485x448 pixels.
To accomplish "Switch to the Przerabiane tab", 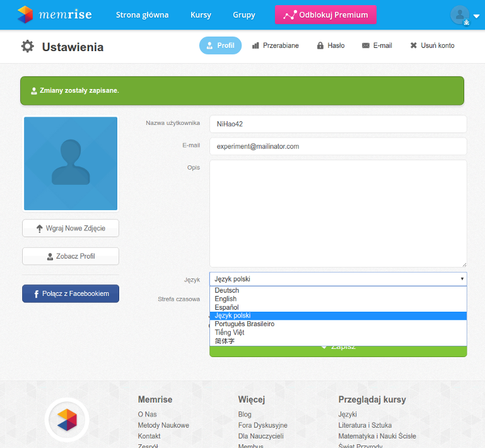I will [x=275, y=45].
